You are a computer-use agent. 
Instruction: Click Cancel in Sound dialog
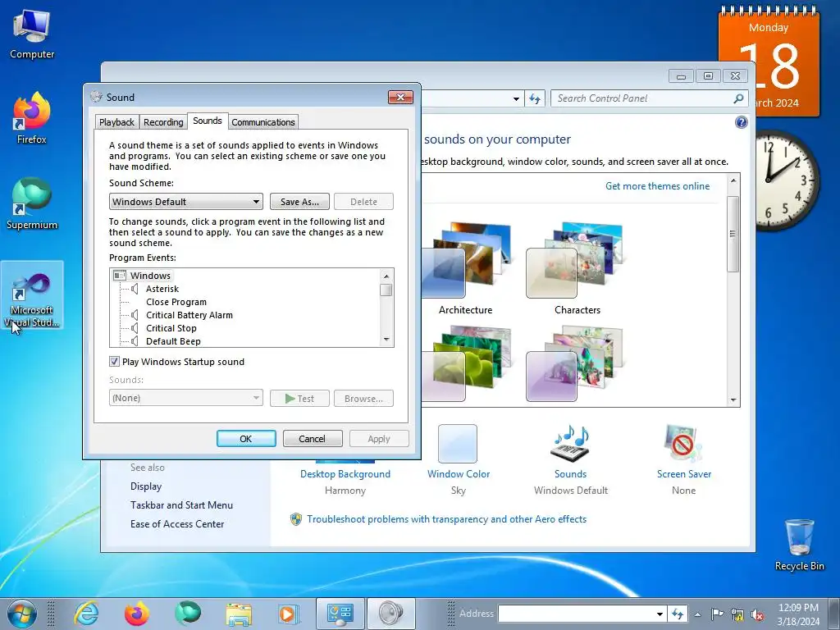pos(312,438)
